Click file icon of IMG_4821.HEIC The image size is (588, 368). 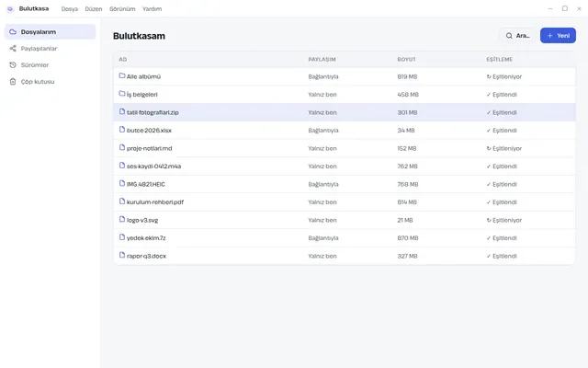tap(122, 183)
